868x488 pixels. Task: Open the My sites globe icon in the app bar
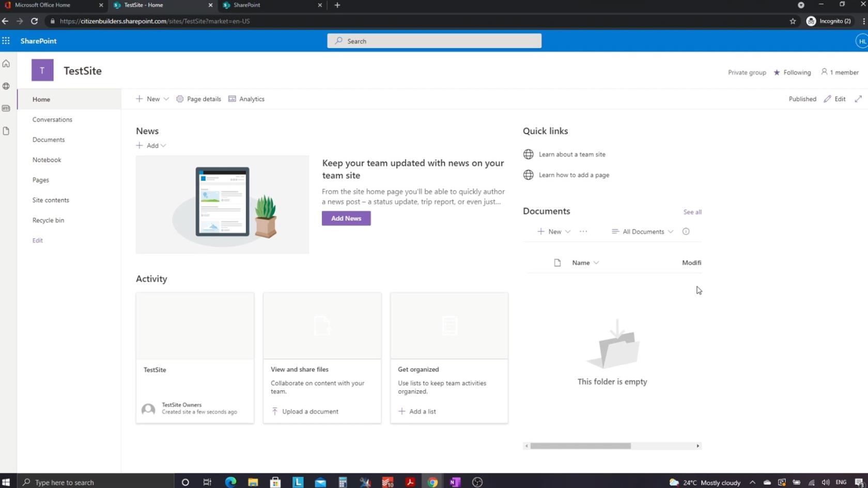6,86
